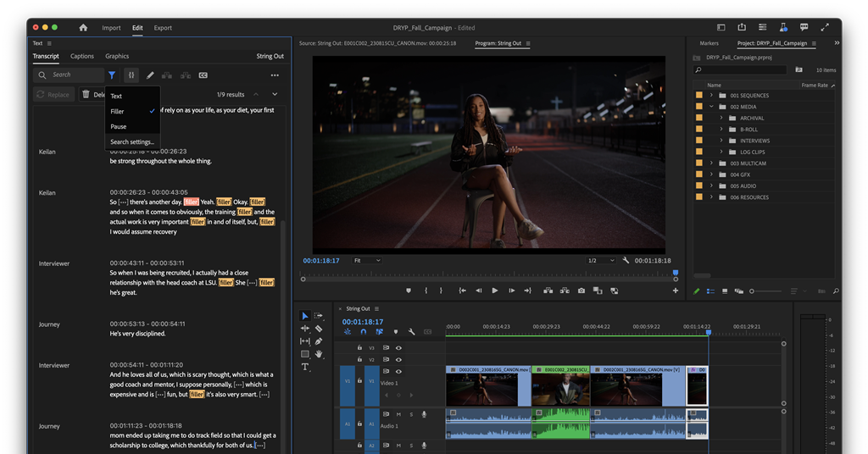868x454 pixels.
Task: Toggle V1 track output eye
Action: (398, 371)
